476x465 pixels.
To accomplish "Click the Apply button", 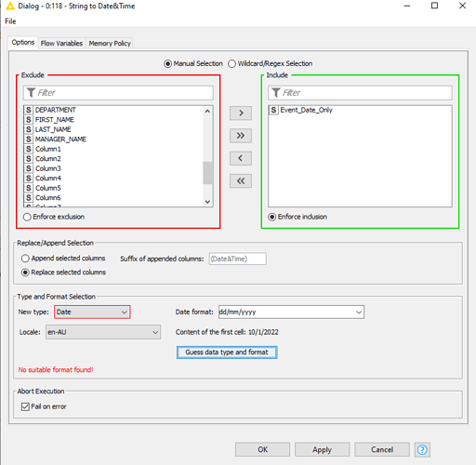I will coord(322,449).
